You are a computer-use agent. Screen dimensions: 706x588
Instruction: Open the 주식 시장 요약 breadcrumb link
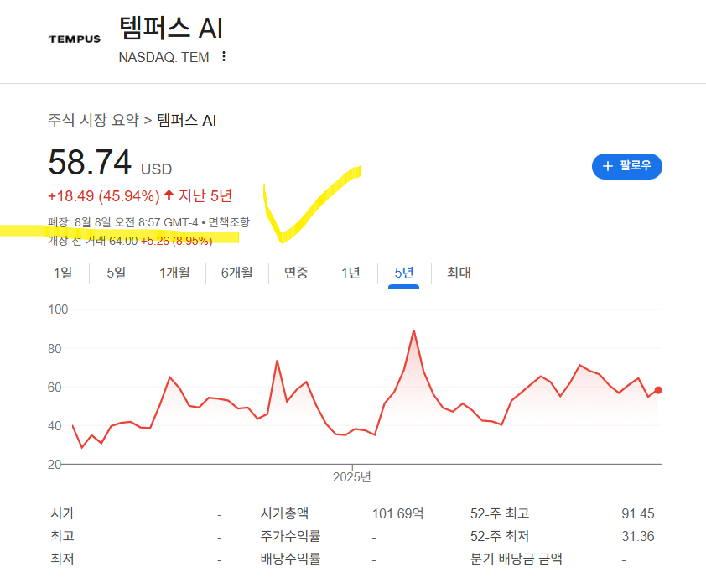[94, 120]
